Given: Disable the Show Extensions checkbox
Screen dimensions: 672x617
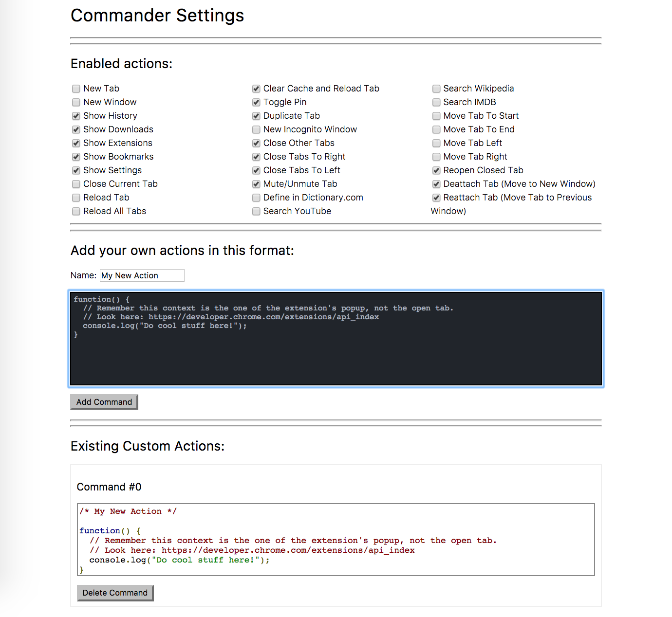Looking at the screenshot, I should (x=76, y=143).
